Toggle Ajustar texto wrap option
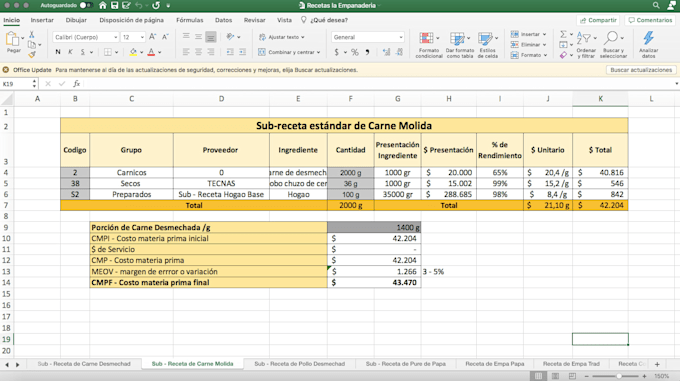 click(281, 37)
